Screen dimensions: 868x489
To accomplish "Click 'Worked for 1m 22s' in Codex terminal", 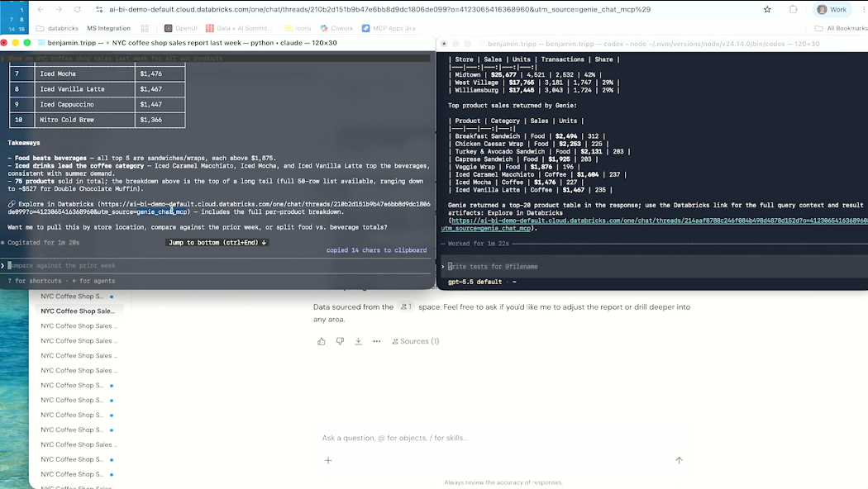I will click(x=479, y=244).
